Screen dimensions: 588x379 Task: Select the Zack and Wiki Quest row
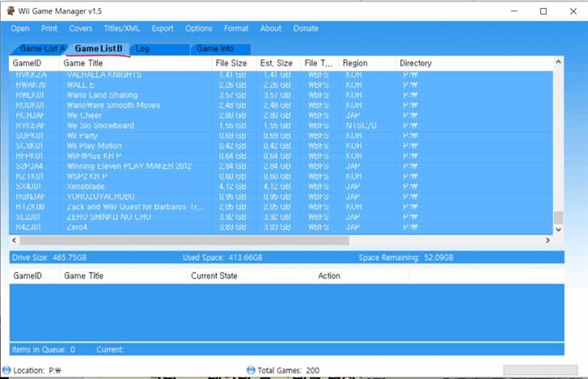point(281,207)
